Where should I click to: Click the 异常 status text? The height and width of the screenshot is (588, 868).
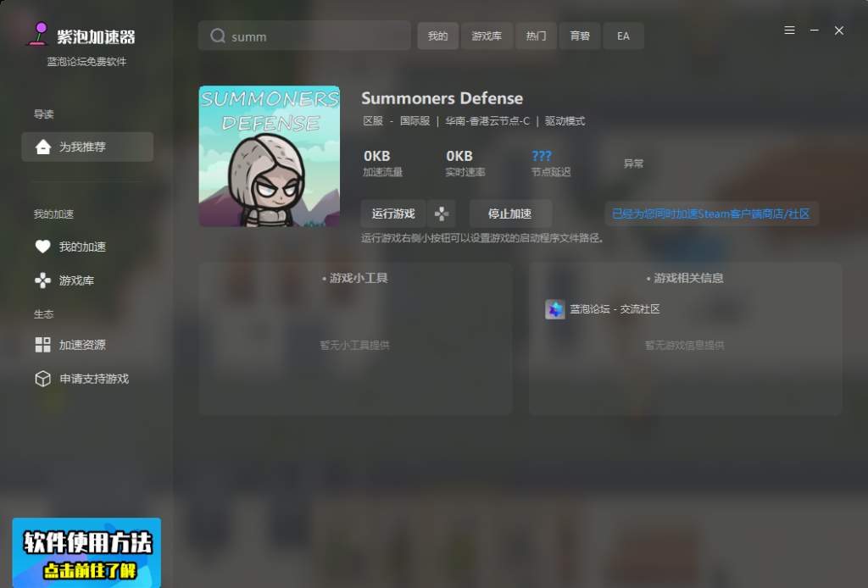point(633,164)
